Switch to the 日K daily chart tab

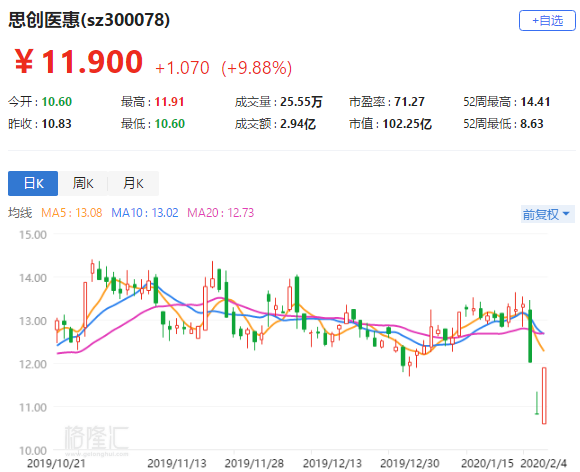[x=33, y=183]
